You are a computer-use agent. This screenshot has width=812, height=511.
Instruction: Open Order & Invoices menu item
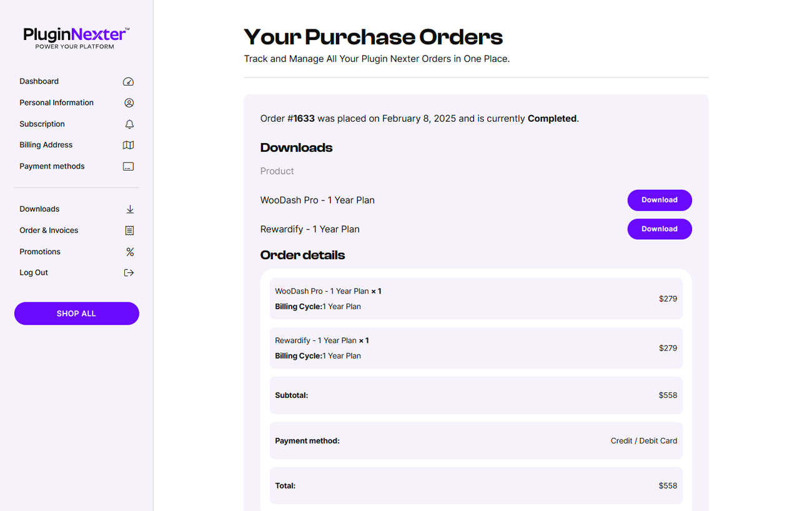pos(49,231)
